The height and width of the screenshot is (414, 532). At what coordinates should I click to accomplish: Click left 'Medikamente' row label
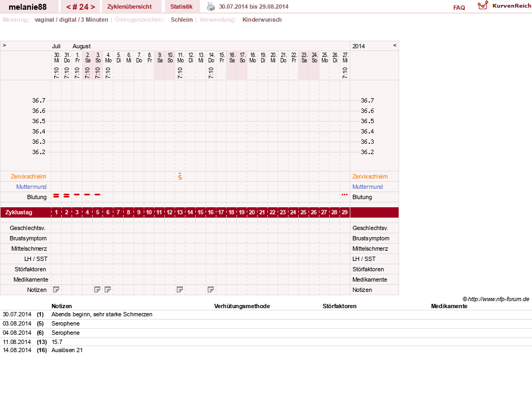coord(30,279)
